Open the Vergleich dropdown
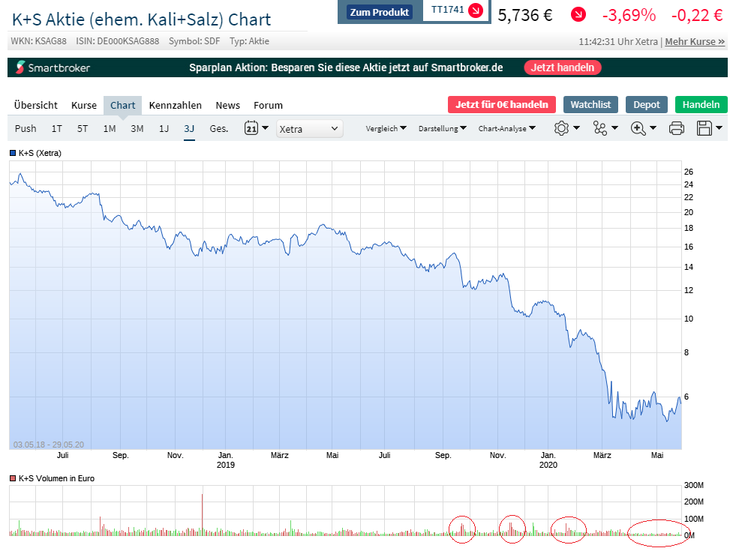739x560 pixels. click(386, 129)
